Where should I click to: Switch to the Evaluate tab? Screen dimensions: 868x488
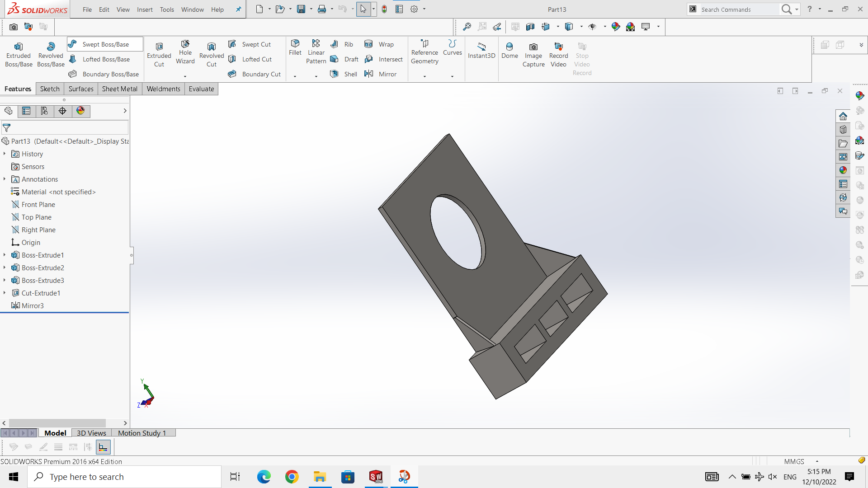201,89
